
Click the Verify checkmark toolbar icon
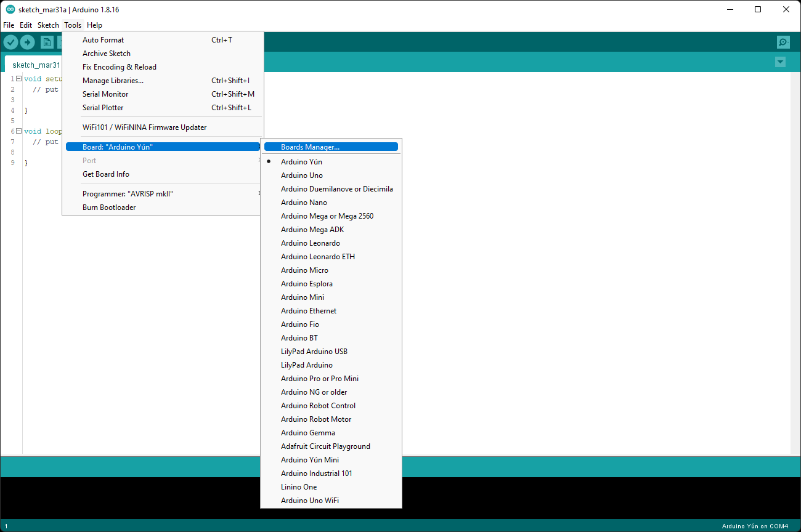[x=10, y=42]
